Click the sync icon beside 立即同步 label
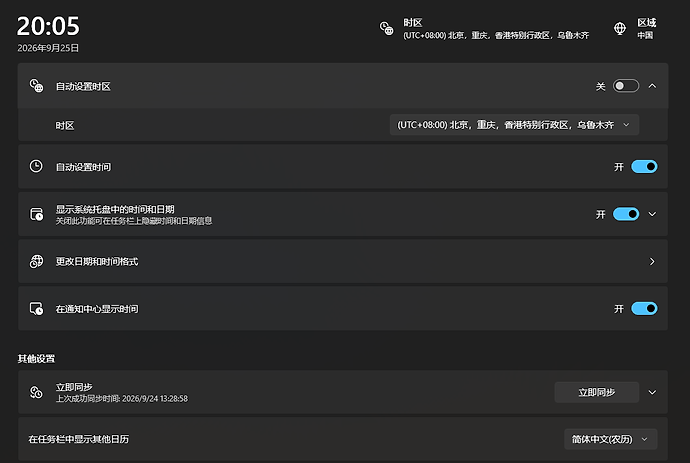The width and height of the screenshot is (690, 463). pos(36,392)
